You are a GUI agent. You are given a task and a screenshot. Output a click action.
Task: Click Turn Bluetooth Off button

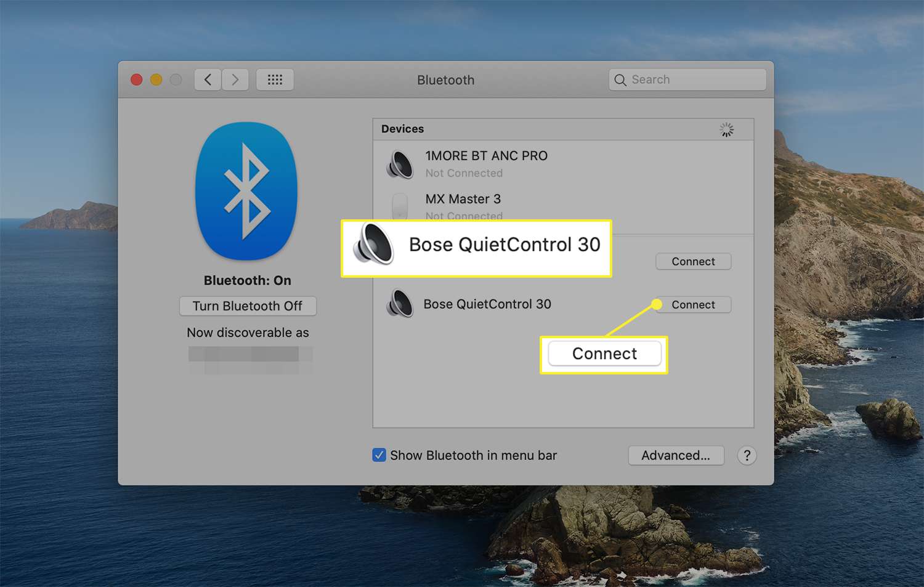tap(248, 306)
